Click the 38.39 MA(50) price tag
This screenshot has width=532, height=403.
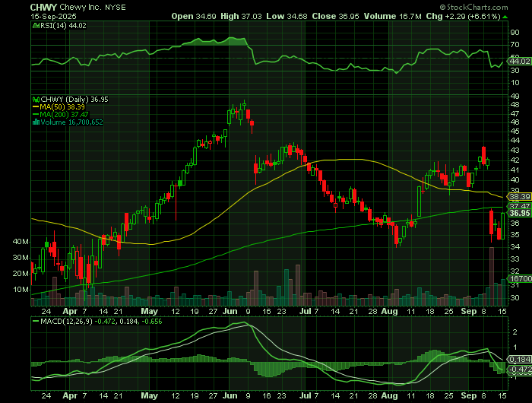click(519, 197)
